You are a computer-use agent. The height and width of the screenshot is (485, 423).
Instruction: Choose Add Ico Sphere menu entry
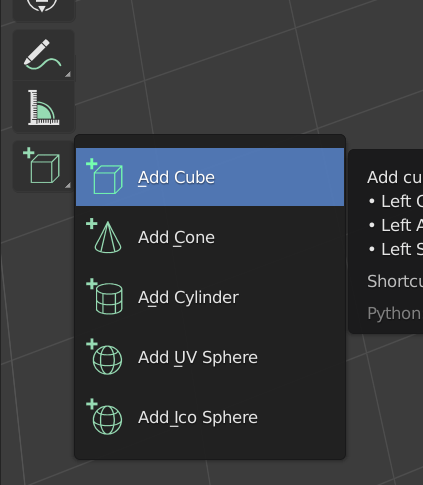pos(210,417)
